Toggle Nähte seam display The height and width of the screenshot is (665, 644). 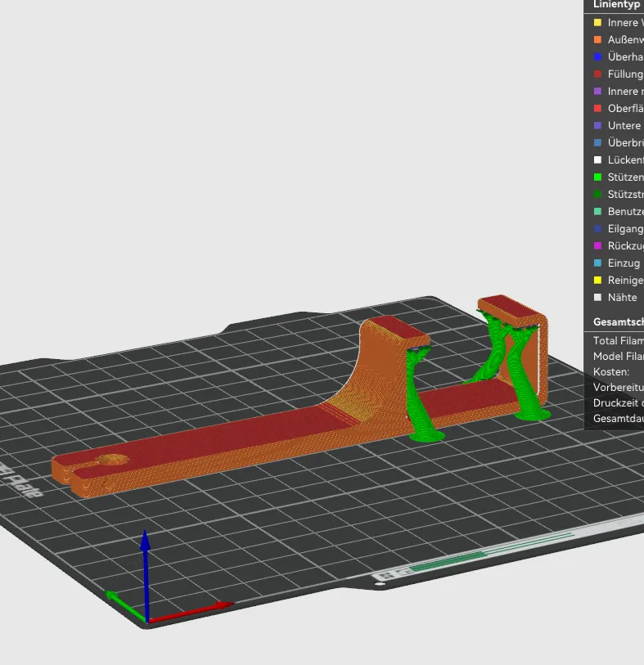[x=622, y=298]
